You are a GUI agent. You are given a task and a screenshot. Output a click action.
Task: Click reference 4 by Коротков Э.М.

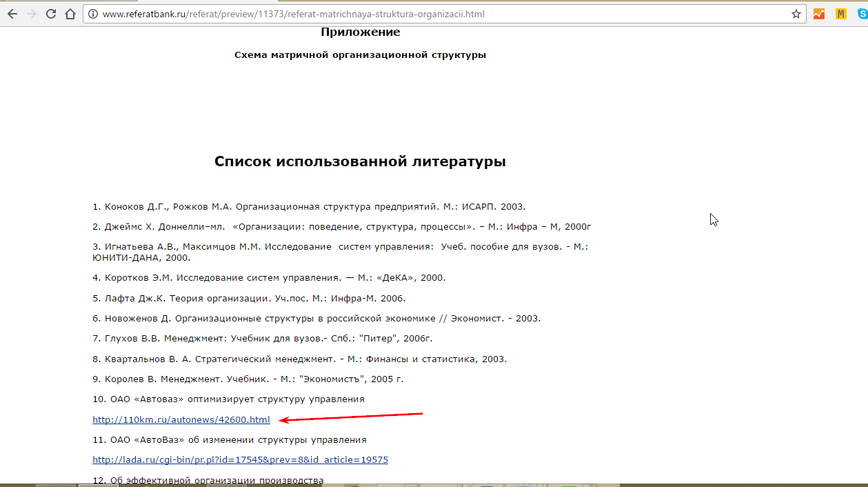[x=269, y=278]
